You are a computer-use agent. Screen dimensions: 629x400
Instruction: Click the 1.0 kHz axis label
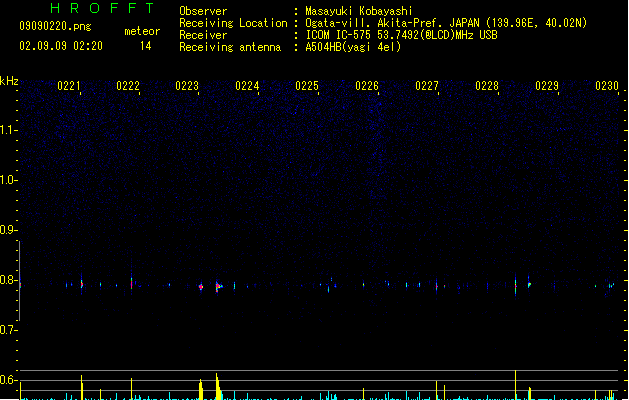[x=8, y=179]
